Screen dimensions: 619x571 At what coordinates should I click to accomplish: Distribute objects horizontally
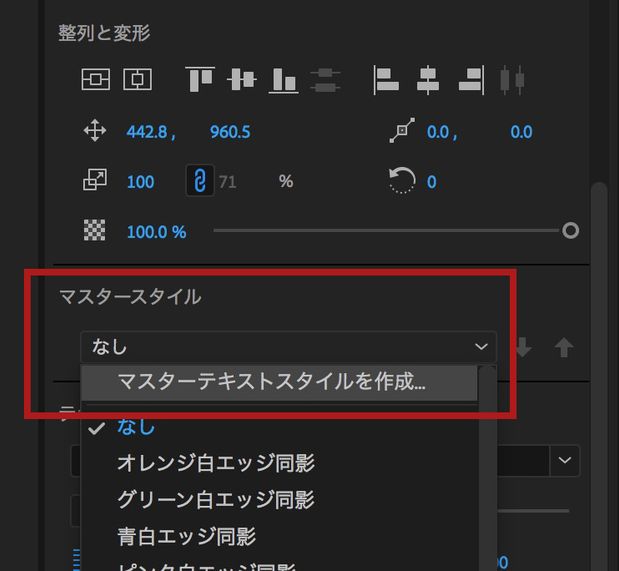pyautogui.click(x=512, y=80)
